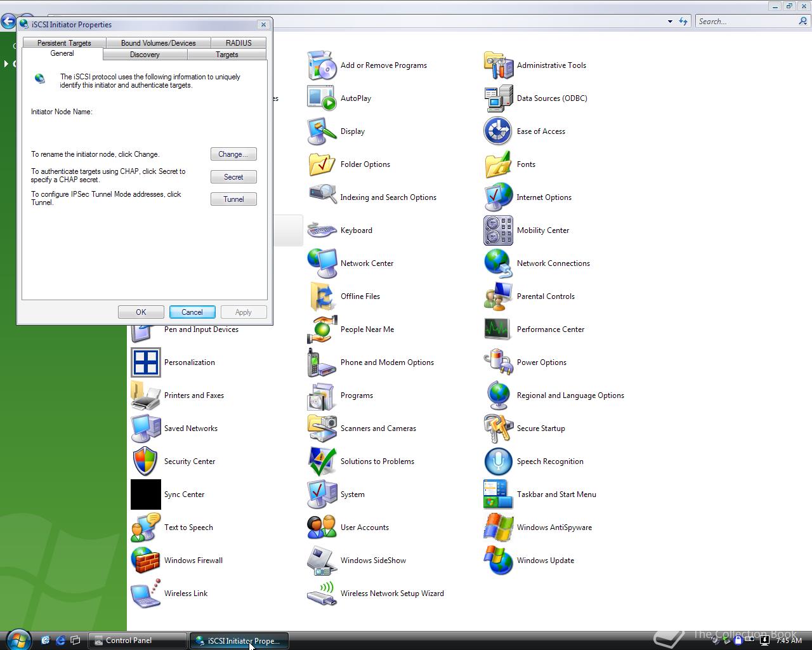
Task: Open the Mobility Center icon
Action: tap(499, 230)
